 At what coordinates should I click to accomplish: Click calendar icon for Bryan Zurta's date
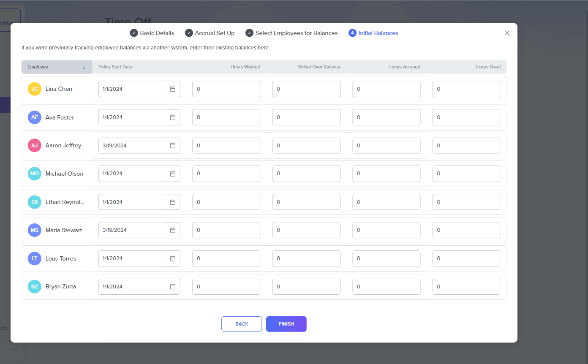[x=172, y=287]
